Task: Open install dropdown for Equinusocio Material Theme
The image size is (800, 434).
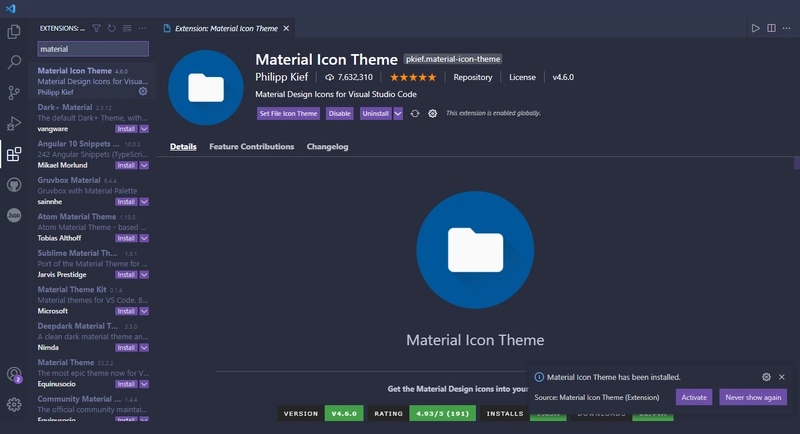Action: 144,384
